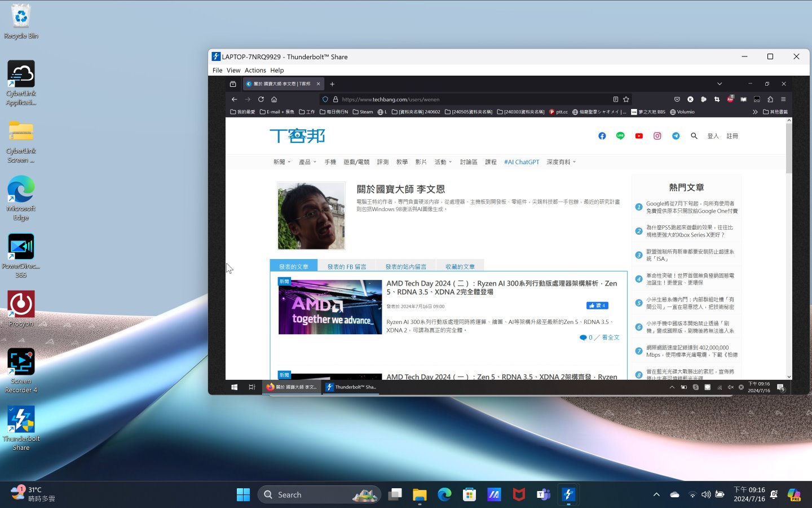
Task: Open the Help menu in Thunderbolt Share
Action: pyautogui.click(x=277, y=71)
